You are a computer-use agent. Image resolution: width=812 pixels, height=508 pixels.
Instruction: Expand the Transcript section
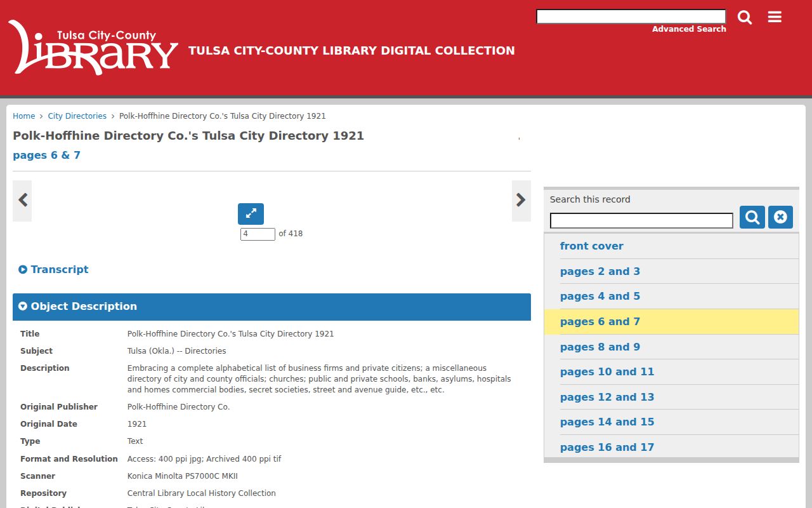(x=53, y=270)
